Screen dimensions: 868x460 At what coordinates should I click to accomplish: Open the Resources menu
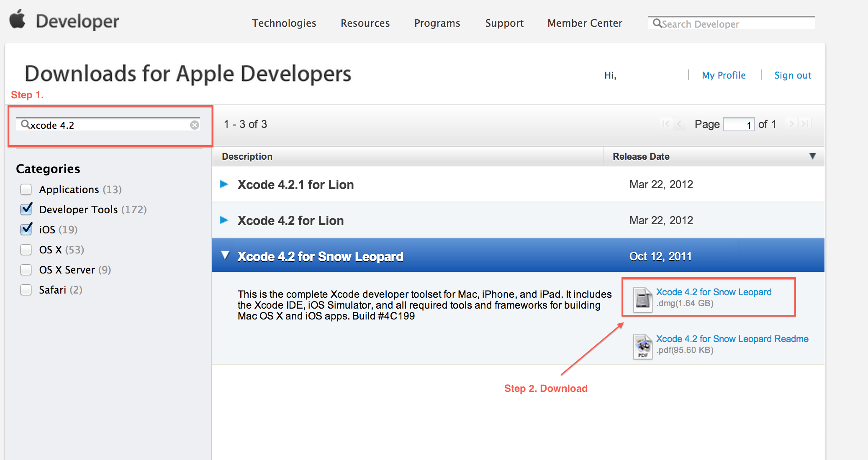(x=365, y=23)
